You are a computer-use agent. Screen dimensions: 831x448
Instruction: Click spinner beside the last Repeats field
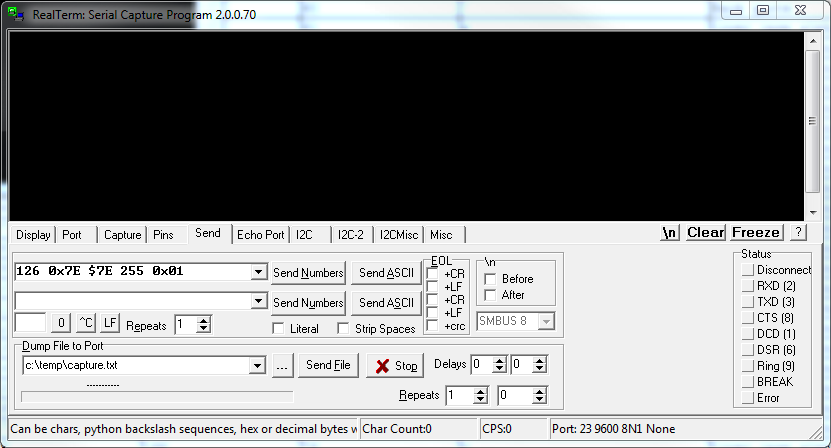click(x=540, y=396)
